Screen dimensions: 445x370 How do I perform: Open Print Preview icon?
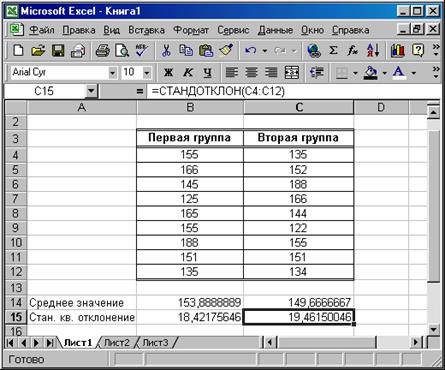(122, 51)
